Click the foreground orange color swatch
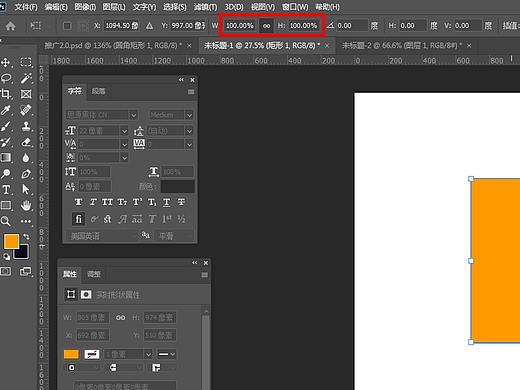Image resolution: width=520 pixels, height=390 pixels. click(11, 241)
